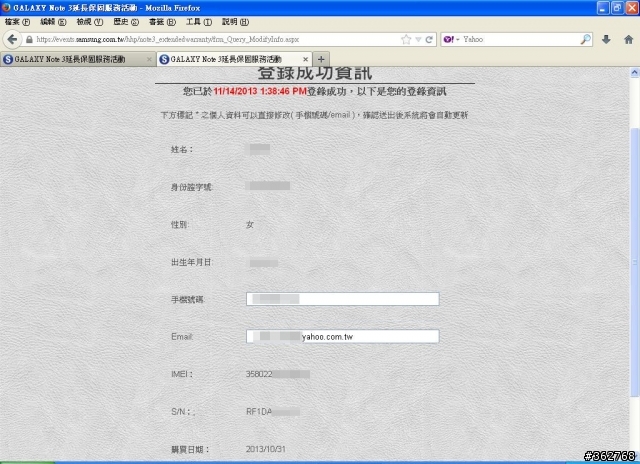Open the 說明 (H) menu
This screenshot has height=464, width=640.
235,22
